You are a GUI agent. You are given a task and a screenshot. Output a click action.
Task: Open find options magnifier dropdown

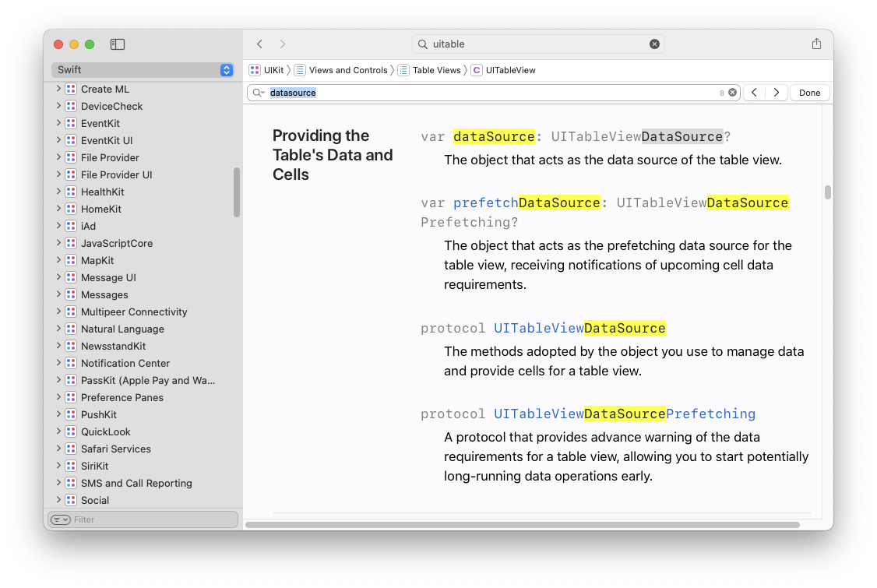pos(259,93)
